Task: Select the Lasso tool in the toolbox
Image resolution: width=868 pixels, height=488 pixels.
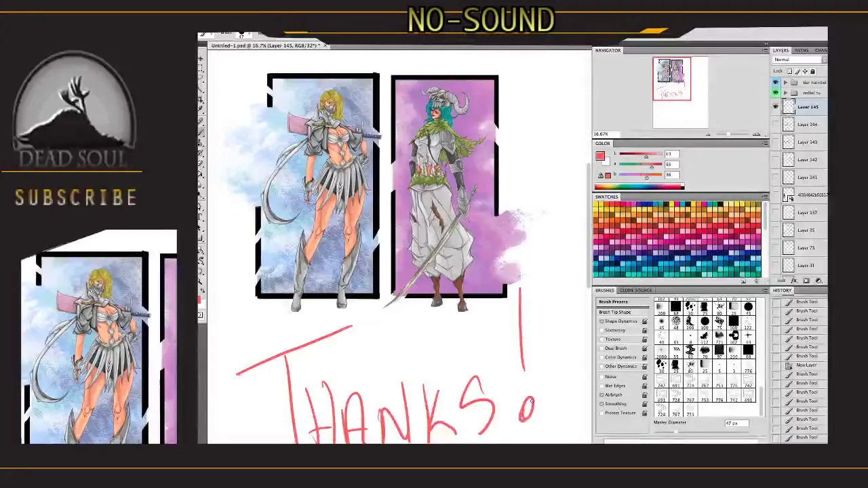Action: click(x=201, y=78)
